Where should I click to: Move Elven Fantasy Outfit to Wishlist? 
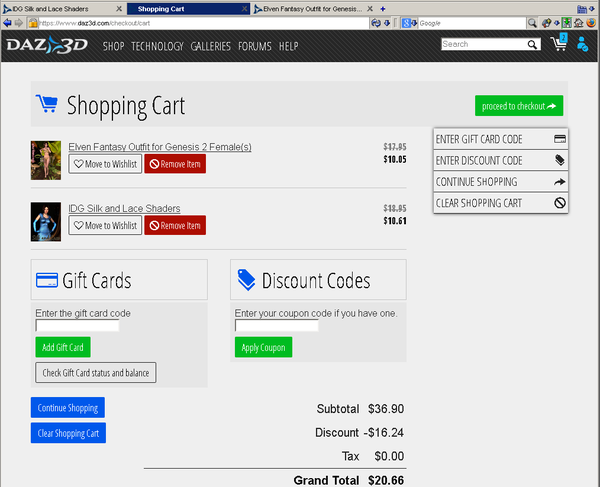click(105, 164)
